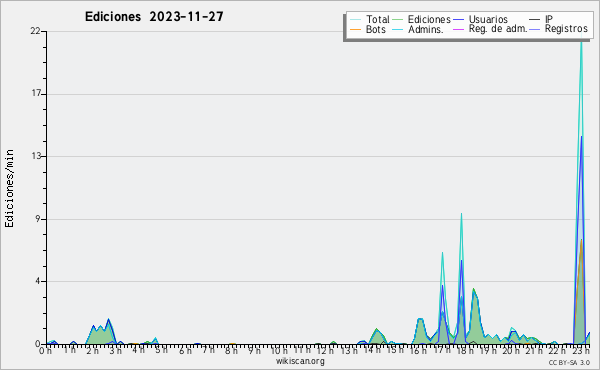This screenshot has width=600, height=370.
Task: Click the chart title Ediciones 2023-11-27
Action: pyautogui.click(x=154, y=17)
